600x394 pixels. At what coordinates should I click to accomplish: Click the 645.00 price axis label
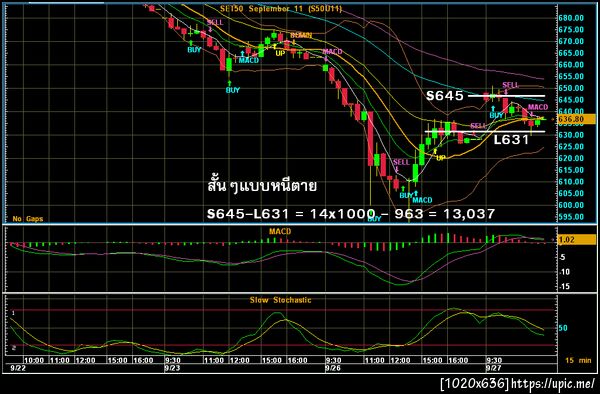(571, 100)
